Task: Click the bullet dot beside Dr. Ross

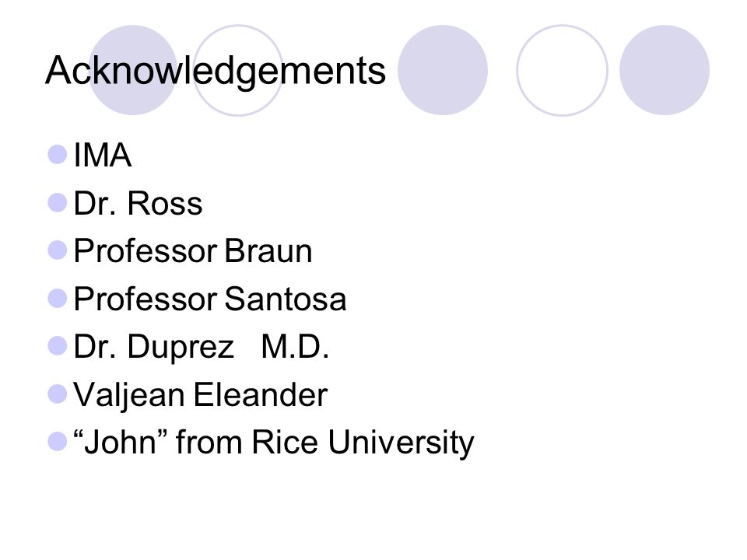Action: [x=58, y=202]
